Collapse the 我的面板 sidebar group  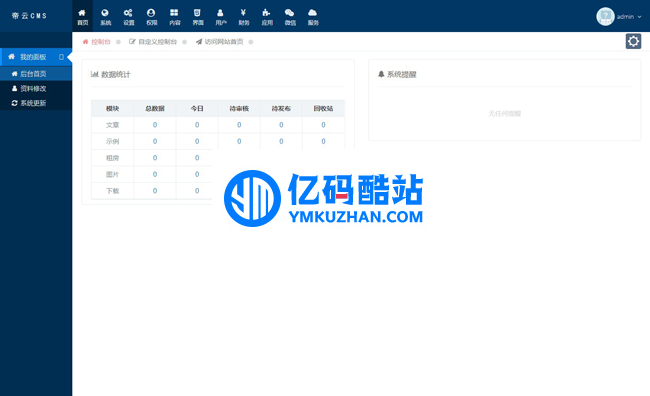(36, 57)
